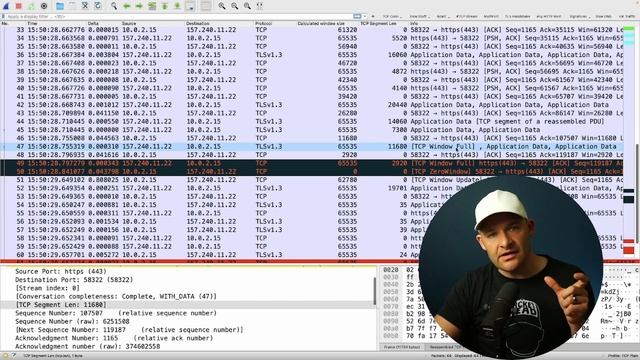
Task: Select packet 49 in the black row
Action: [x=312, y=163]
